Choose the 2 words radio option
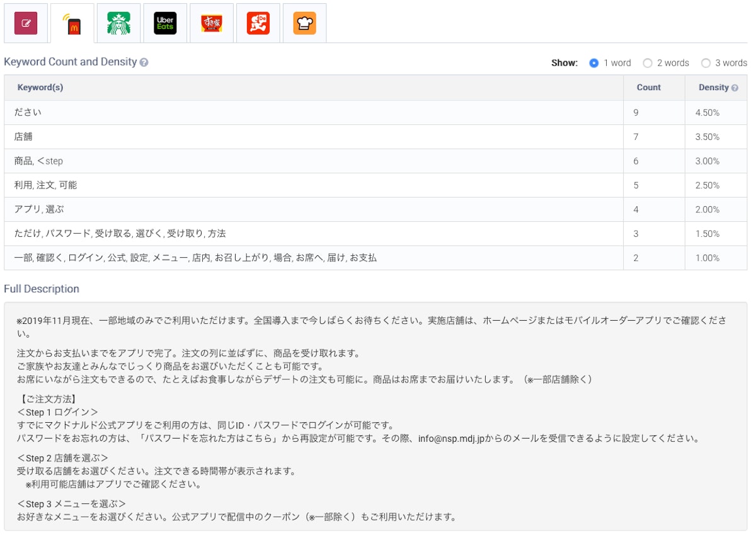Image resolution: width=756 pixels, height=540 pixels. tap(647, 63)
